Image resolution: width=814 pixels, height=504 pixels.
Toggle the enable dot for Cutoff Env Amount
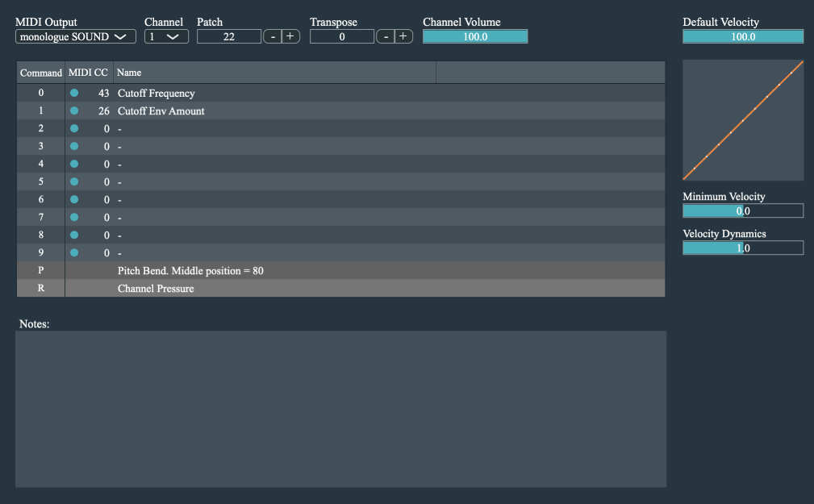click(73, 110)
